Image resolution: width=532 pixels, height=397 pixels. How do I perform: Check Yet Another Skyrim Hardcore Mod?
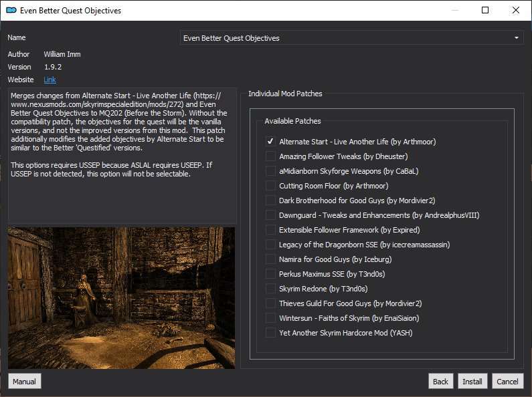[270, 333]
